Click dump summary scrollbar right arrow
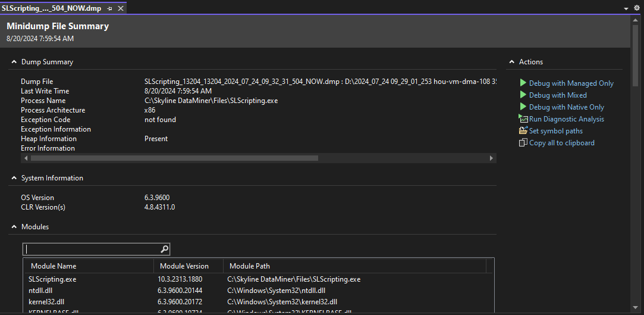 (x=491, y=158)
